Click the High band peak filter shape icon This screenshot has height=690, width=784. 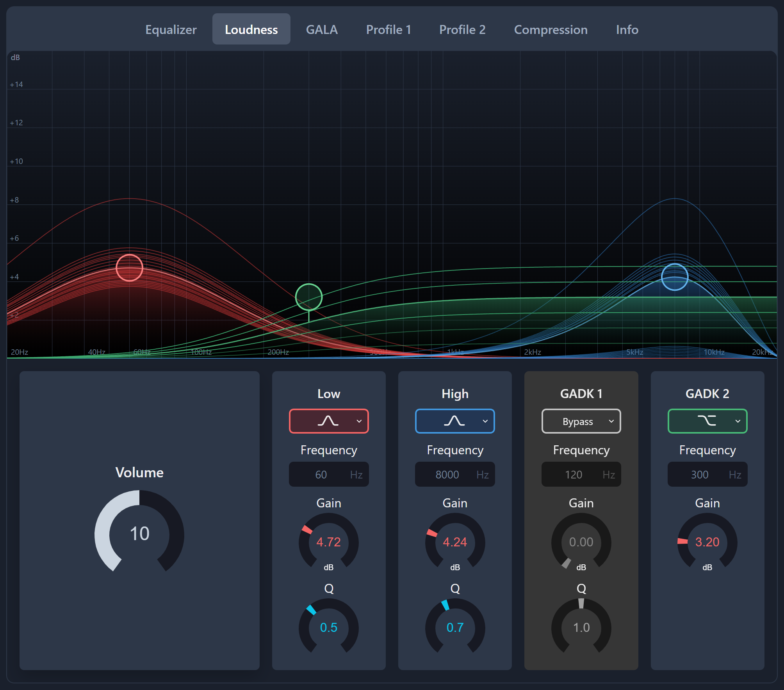click(x=454, y=421)
